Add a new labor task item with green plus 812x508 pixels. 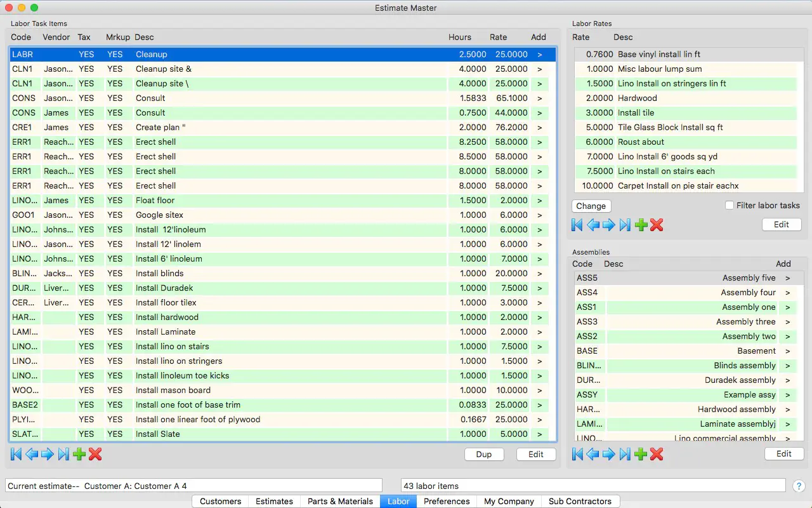click(79, 454)
